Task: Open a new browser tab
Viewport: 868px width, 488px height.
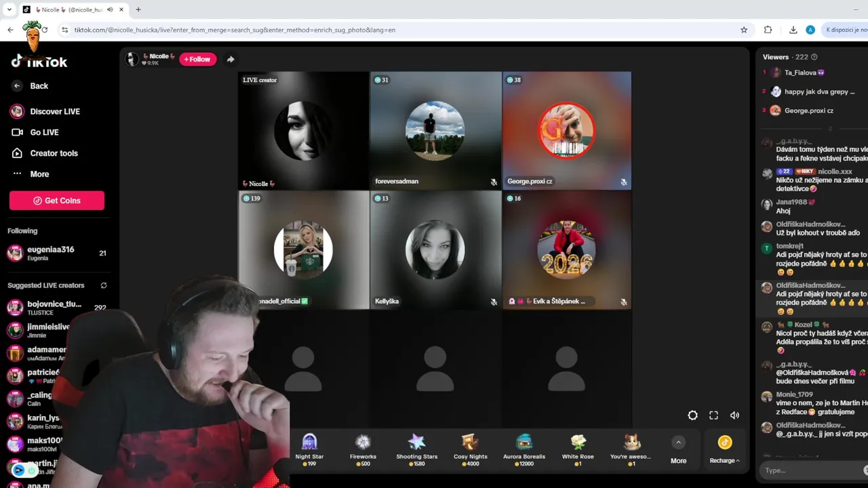Action: coord(138,9)
